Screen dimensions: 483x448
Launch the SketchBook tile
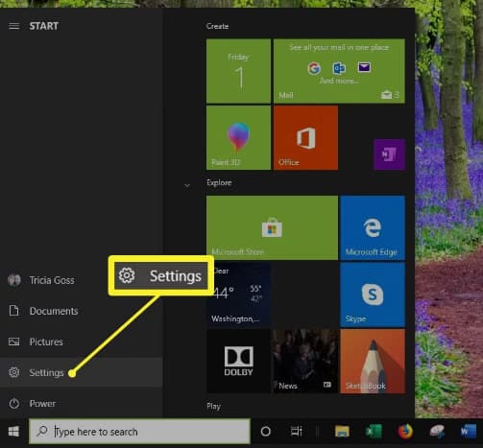pos(373,362)
